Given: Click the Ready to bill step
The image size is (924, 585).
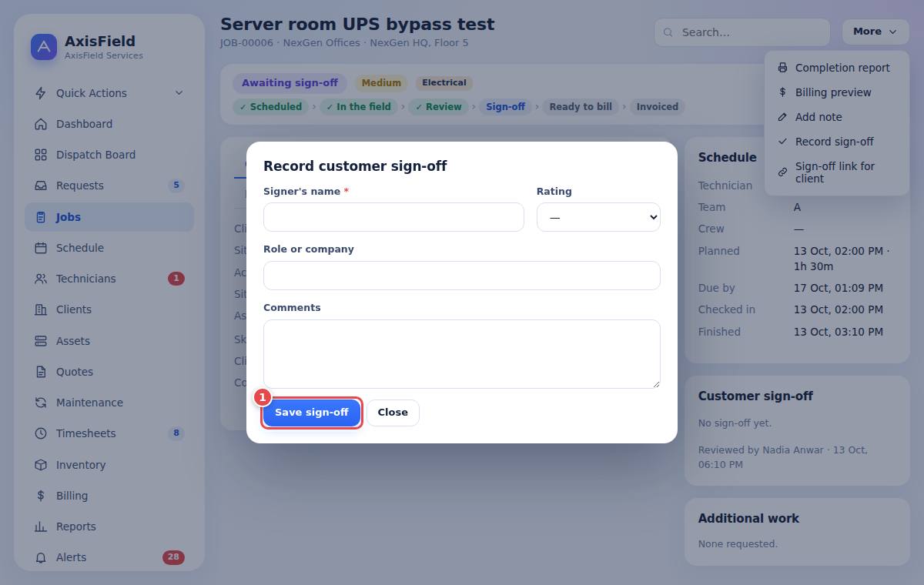Looking at the screenshot, I should [x=581, y=107].
